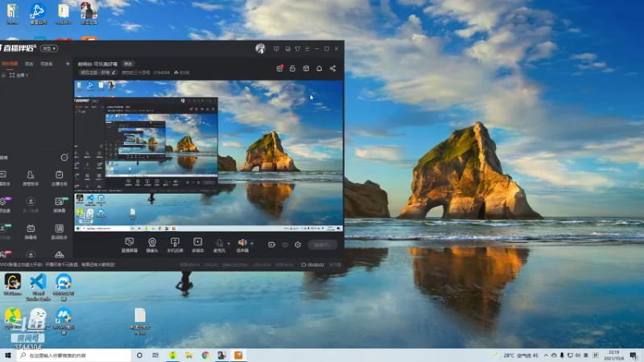Edit the stream category with pencil
This screenshot has width=644, height=362.
[114, 72]
